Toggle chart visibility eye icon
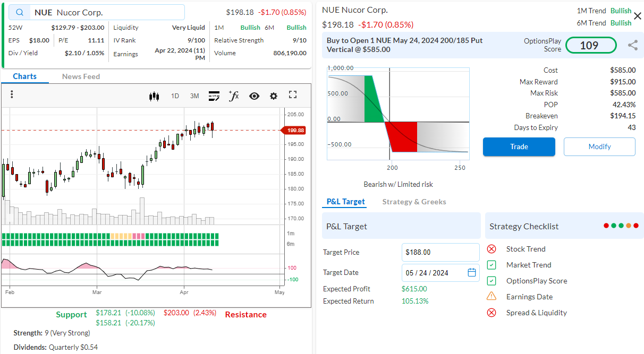The image size is (644, 354). coord(254,96)
